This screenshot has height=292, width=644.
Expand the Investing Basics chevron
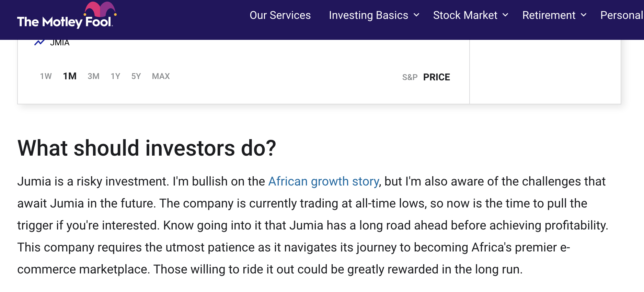coord(416,15)
